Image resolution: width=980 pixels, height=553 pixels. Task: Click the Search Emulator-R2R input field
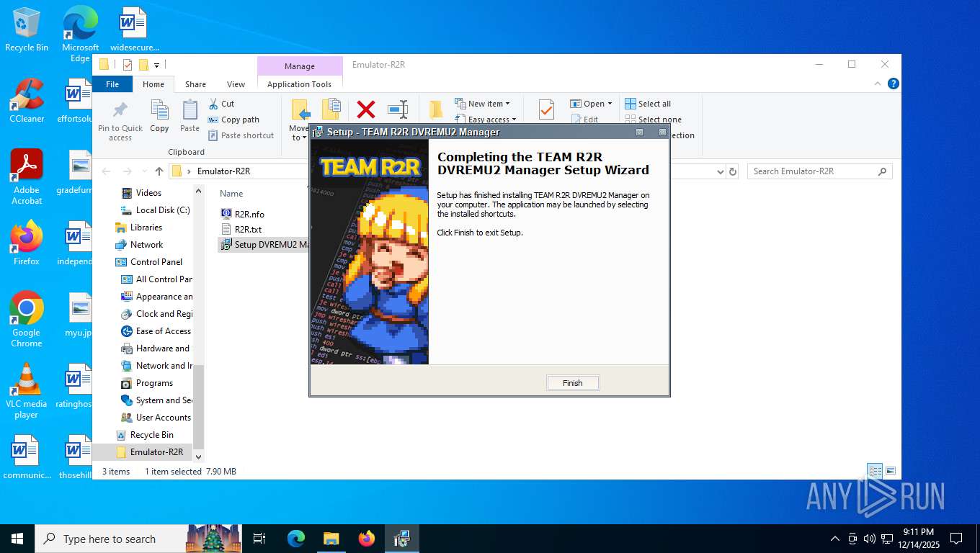coord(819,171)
